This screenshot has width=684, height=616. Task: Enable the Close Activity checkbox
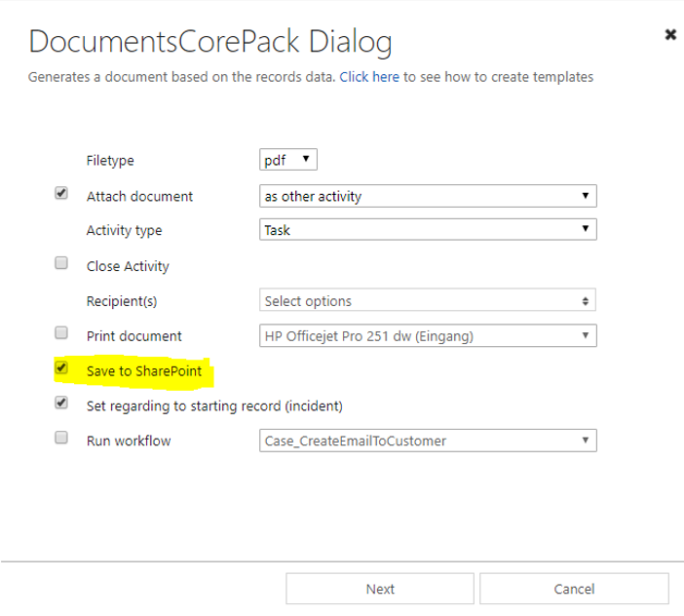pyautogui.click(x=61, y=262)
